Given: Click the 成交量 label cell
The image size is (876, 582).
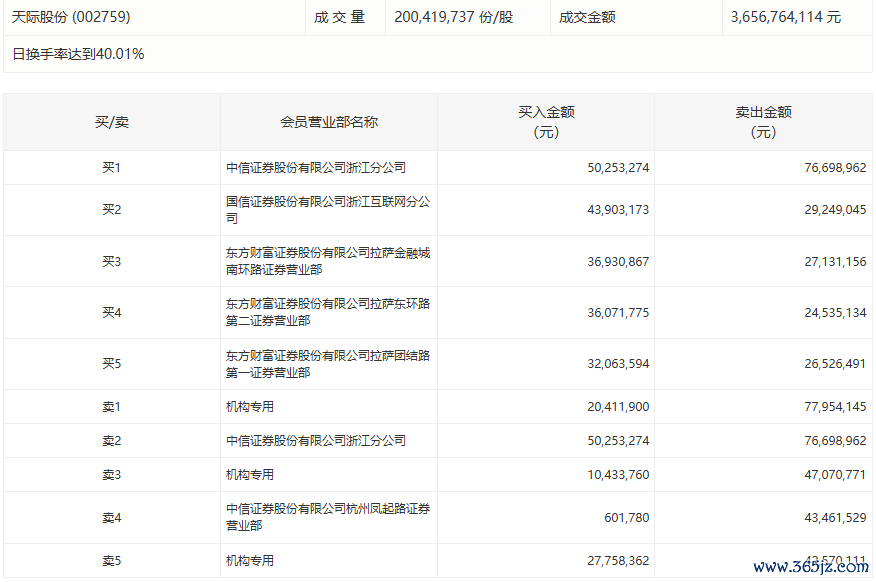Looking at the screenshot, I should tap(339, 17).
